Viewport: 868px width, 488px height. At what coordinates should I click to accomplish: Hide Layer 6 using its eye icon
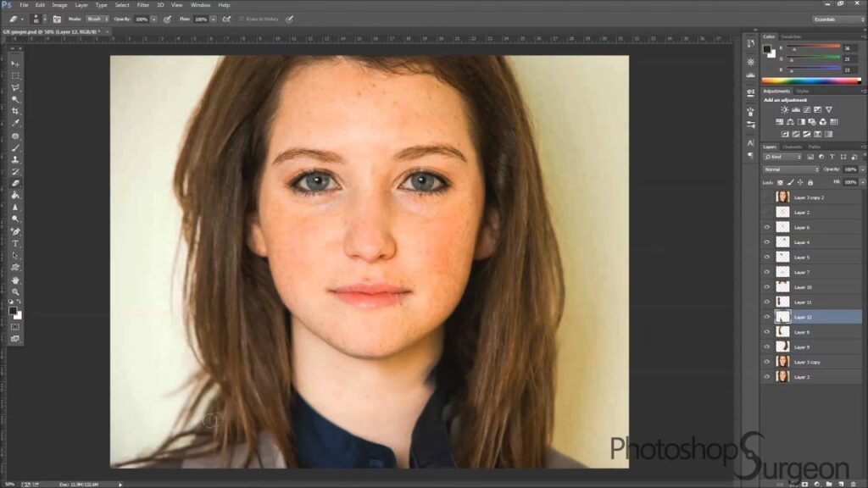tap(767, 227)
